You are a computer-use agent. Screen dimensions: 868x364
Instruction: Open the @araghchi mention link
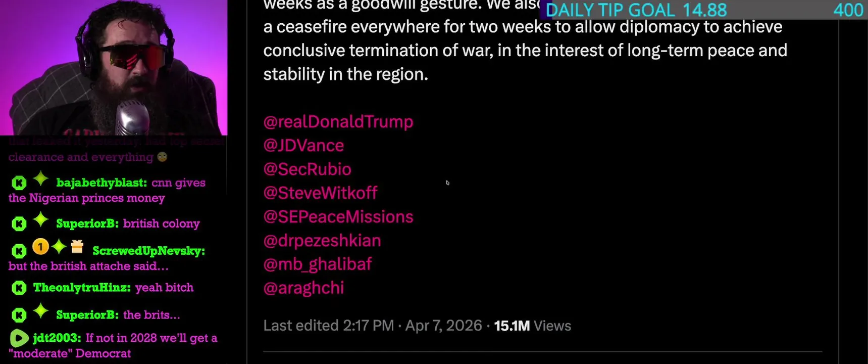tap(303, 288)
